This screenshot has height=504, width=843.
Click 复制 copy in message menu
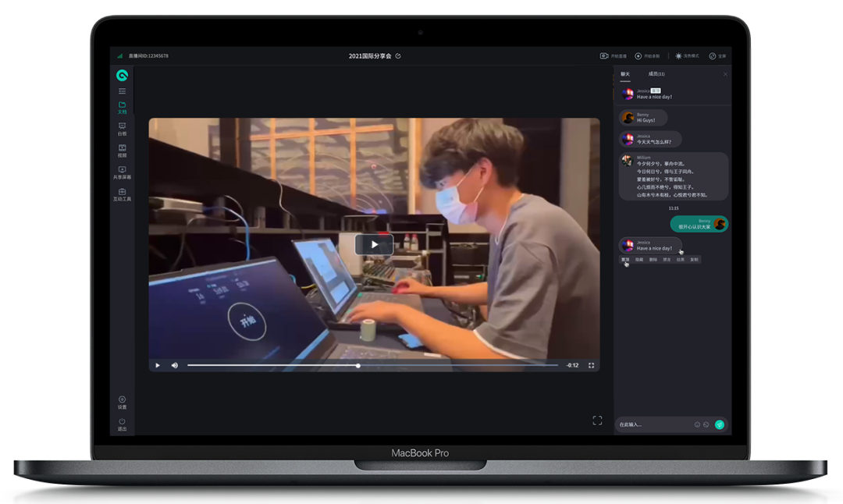(694, 260)
